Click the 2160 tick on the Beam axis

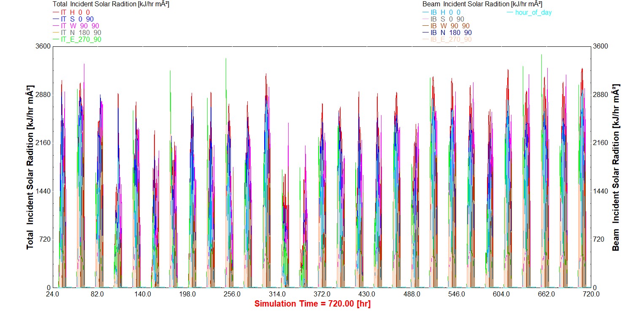601,143
